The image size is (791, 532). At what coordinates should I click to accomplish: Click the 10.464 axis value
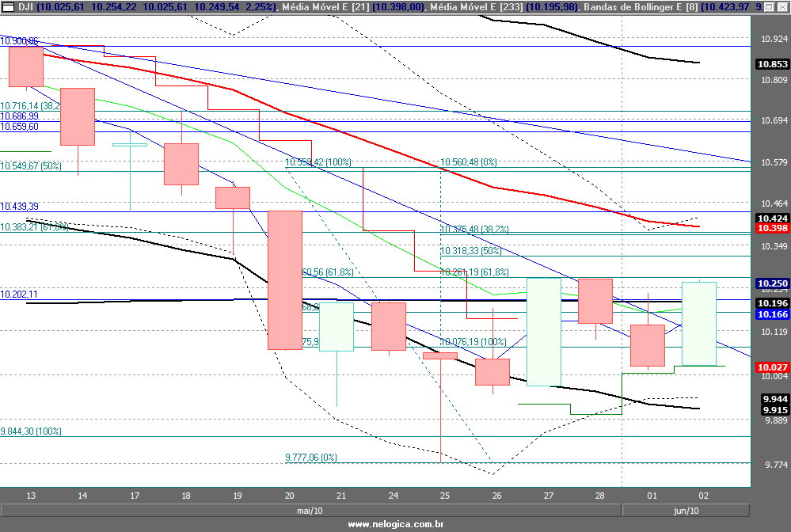pyautogui.click(x=774, y=203)
